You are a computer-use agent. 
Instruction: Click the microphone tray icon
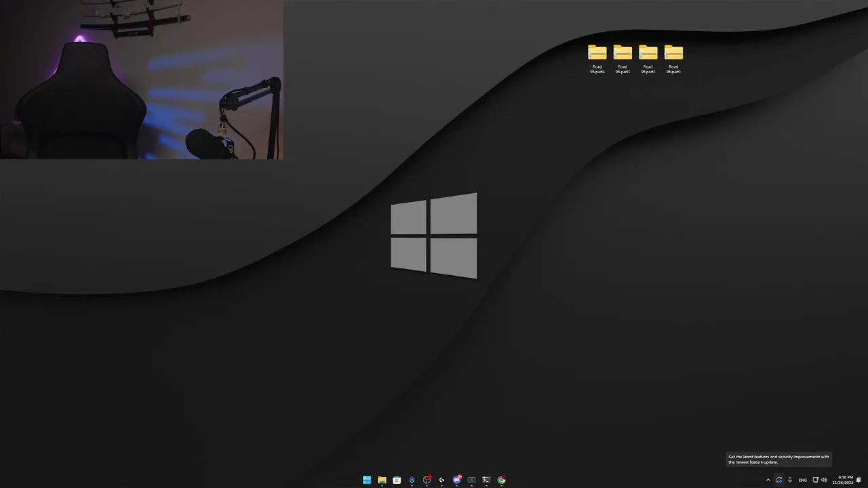click(x=790, y=480)
